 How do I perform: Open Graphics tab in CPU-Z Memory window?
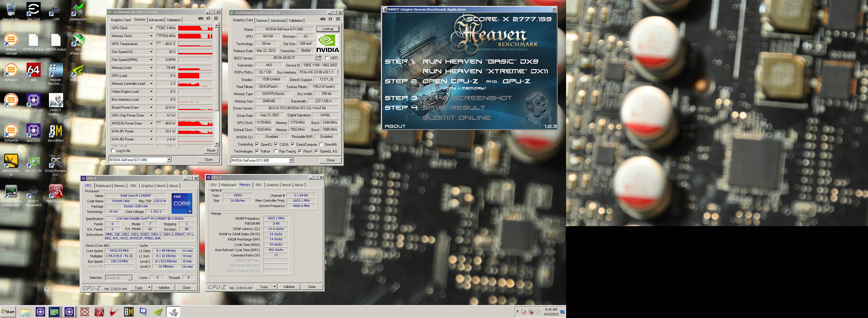pos(273,185)
